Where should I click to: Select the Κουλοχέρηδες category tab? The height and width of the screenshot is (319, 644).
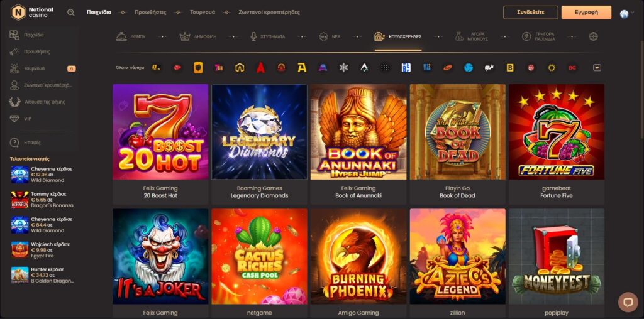(398, 36)
